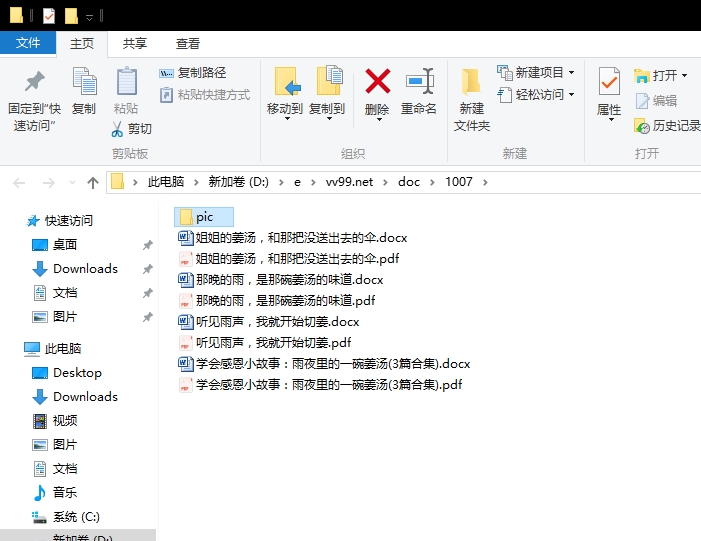This screenshot has width=701, height=541.
Task: Open 文档 under This PC
Action: tap(55, 469)
